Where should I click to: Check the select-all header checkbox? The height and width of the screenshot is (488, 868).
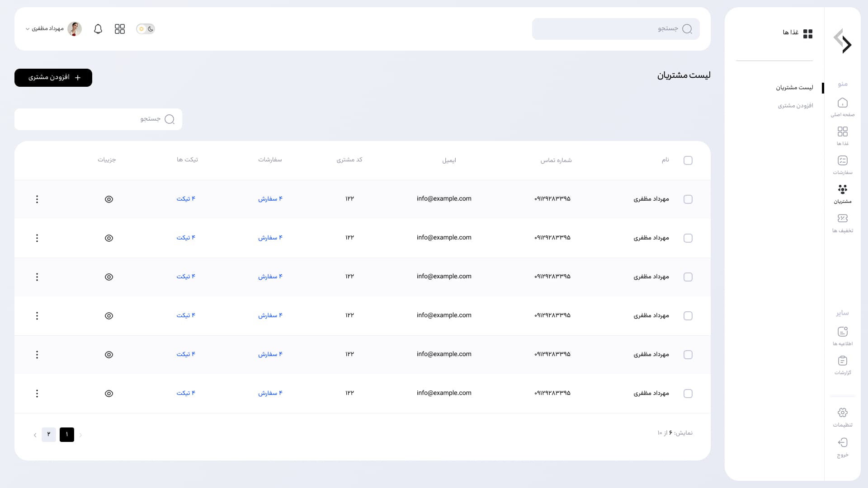[x=688, y=160]
